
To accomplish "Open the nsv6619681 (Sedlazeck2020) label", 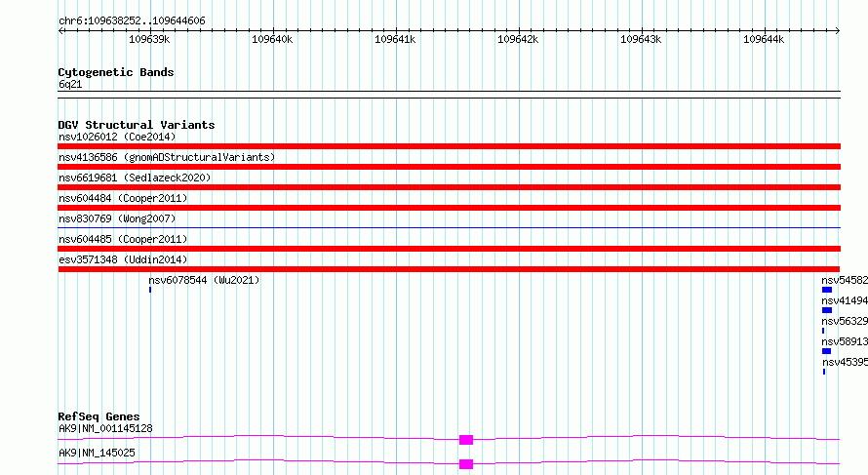I will point(135,178).
